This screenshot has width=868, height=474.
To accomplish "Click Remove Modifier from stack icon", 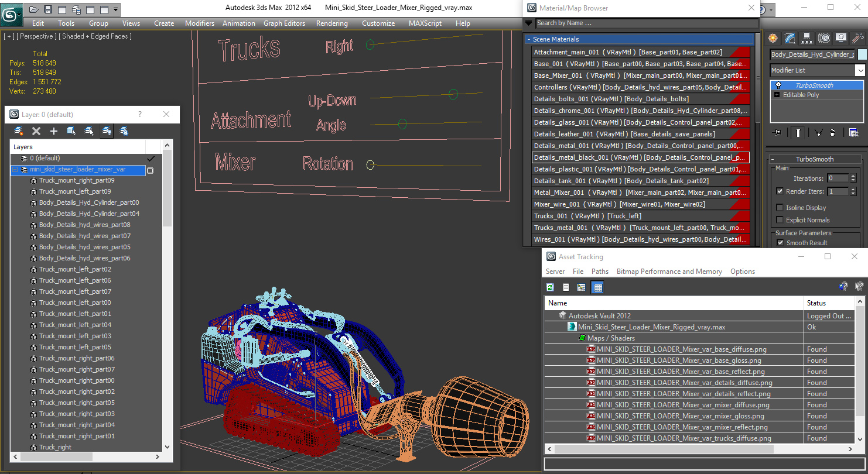I will pyautogui.click(x=832, y=133).
